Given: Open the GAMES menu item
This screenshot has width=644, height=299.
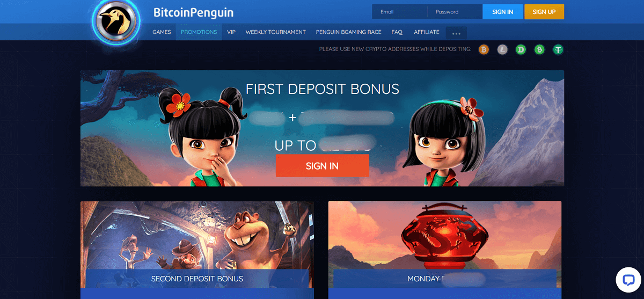Looking at the screenshot, I should coord(162,32).
